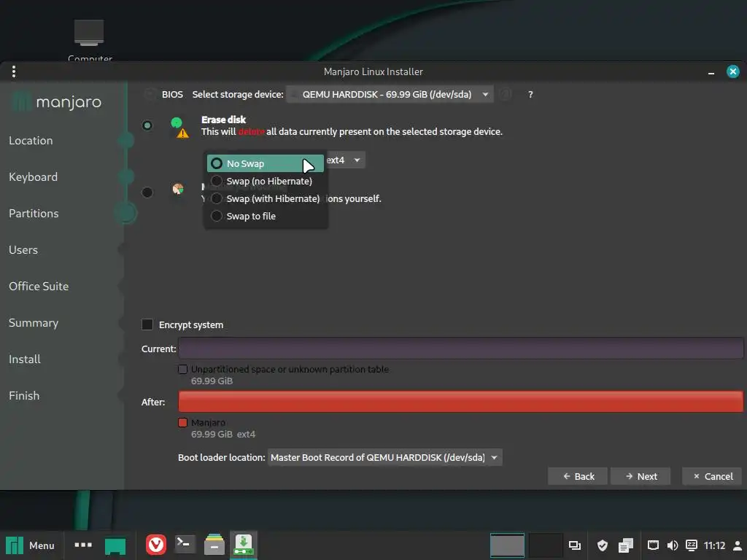The width and height of the screenshot is (747, 560).
Task: Go to the Location step
Action: click(31, 141)
